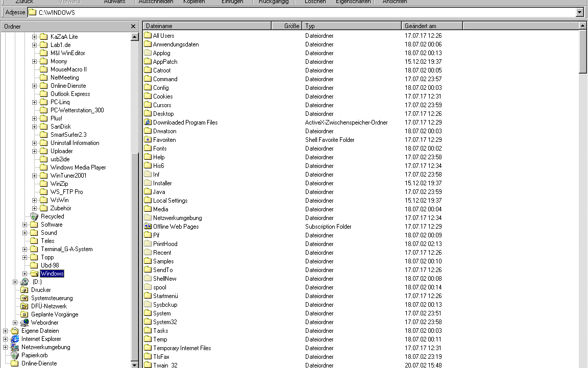Click the folder tree's scroll down arrow

[135, 364]
